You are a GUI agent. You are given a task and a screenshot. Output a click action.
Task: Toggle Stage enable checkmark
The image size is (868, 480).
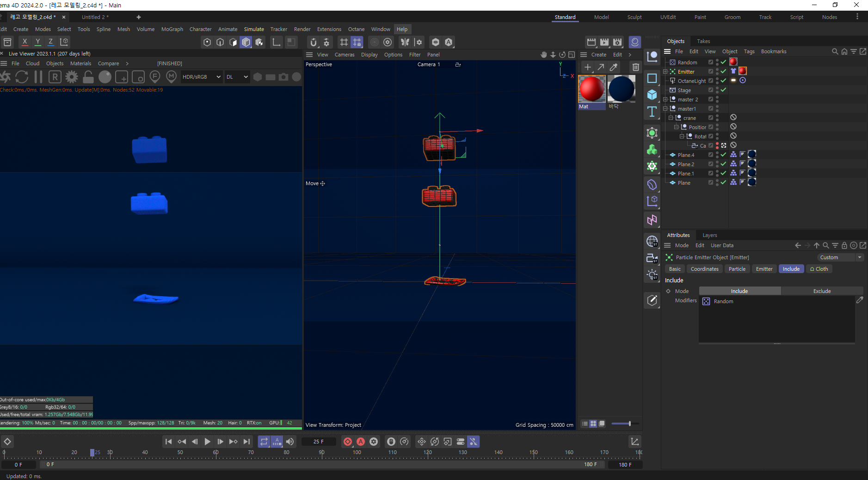(x=723, y=90)
